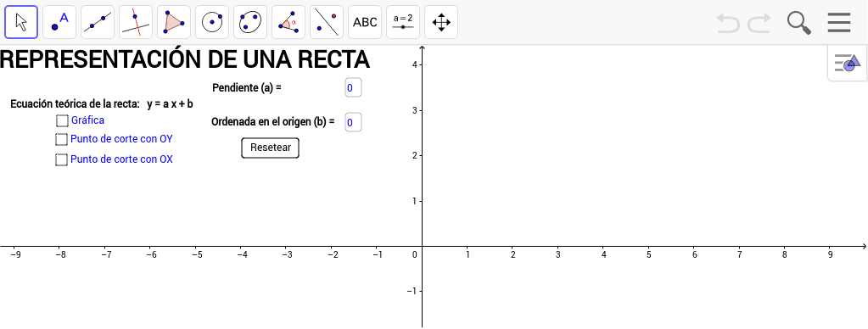Check Punto de corte con OX

coord(61,159)
